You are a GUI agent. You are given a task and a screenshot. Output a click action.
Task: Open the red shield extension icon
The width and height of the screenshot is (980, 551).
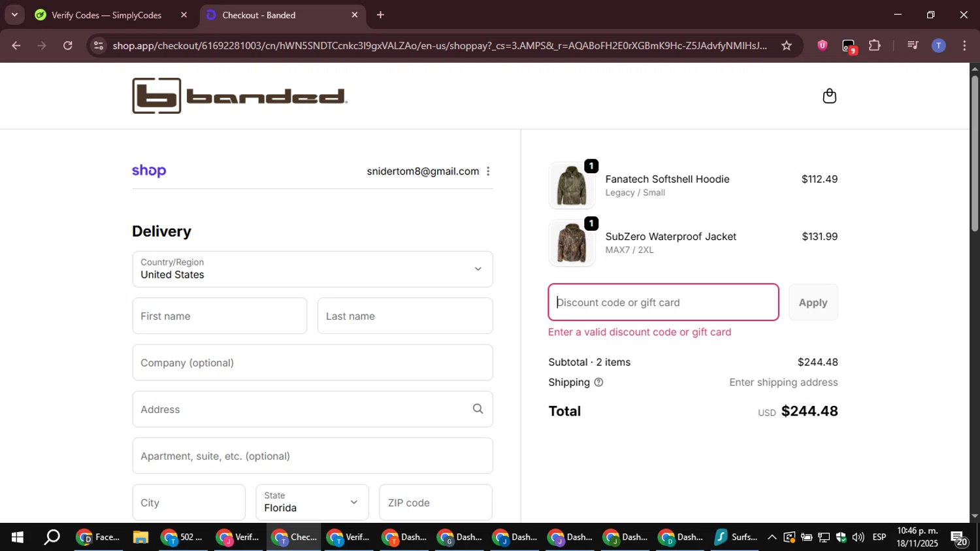[823, 46]
